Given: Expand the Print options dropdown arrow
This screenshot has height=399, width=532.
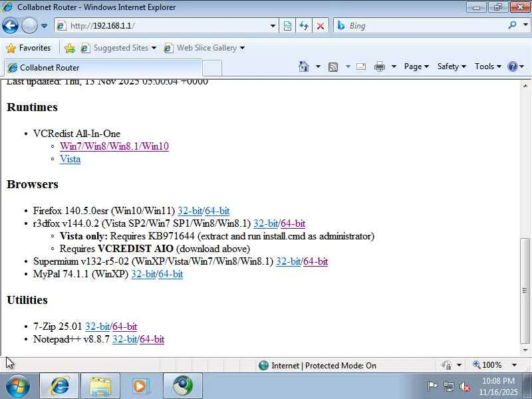Looking at the screenshot, I should 394,66.
